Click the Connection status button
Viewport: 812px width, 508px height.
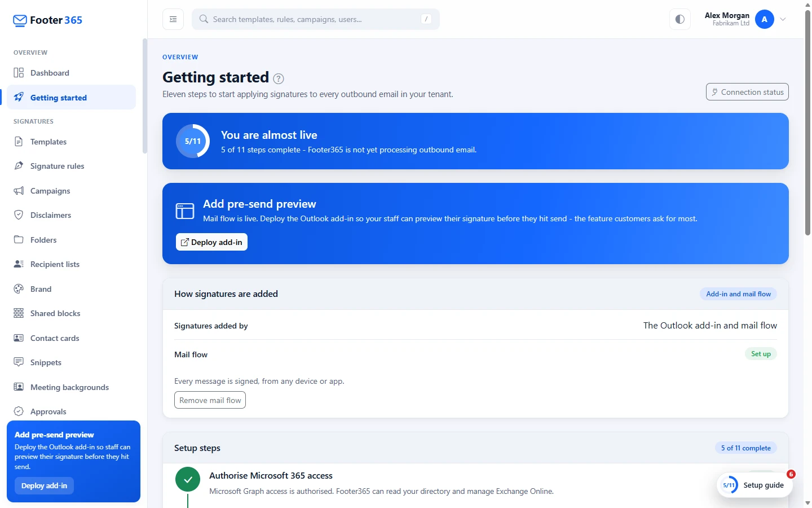tap(747, 92)
